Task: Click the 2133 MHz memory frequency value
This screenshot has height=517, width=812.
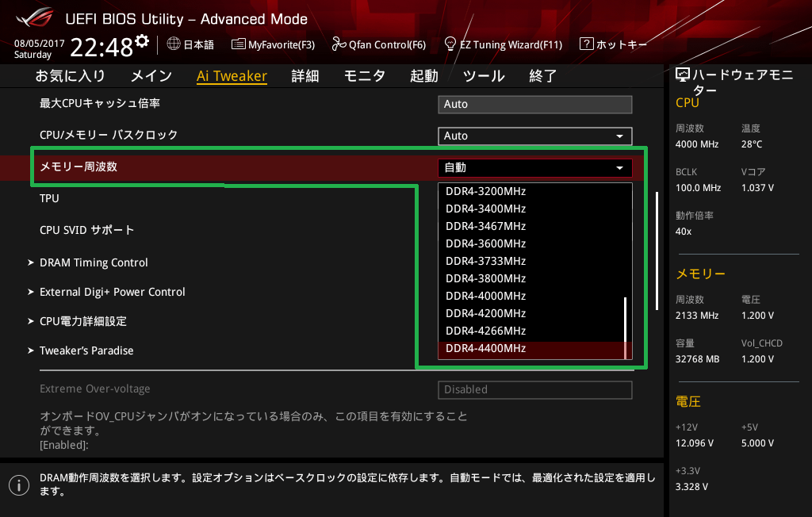Action: coord(697,316)
